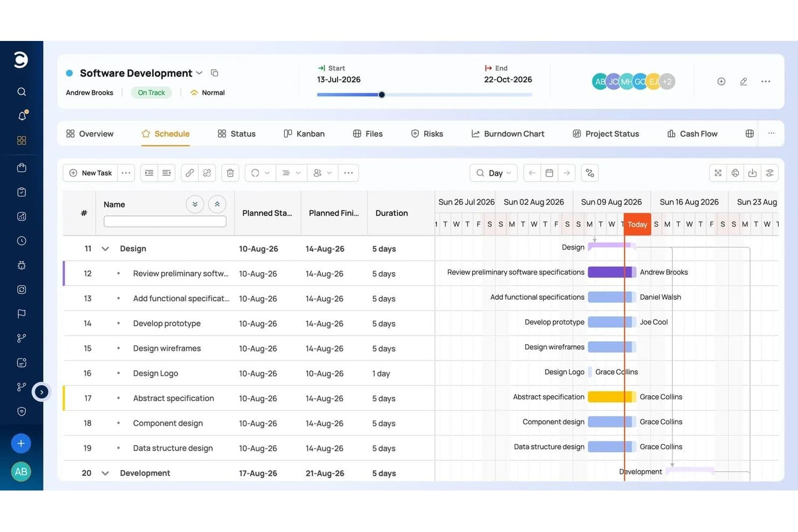Collapse all rows with double-up chevron
Viewport: 798px width, 532px height.
coord(217,204)
